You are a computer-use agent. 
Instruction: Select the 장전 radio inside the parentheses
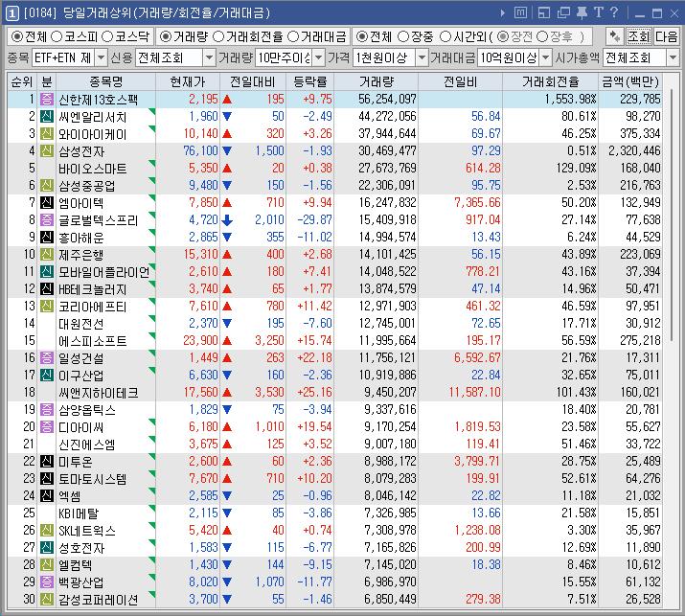503,36
